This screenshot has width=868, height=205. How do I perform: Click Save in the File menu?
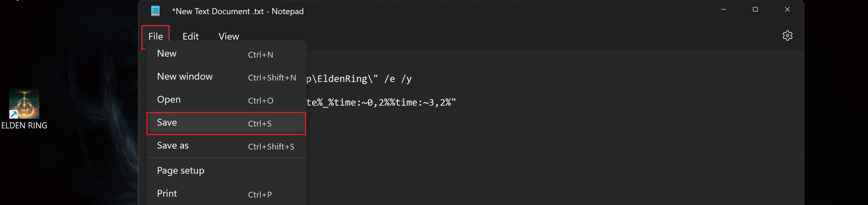point(167,123)
